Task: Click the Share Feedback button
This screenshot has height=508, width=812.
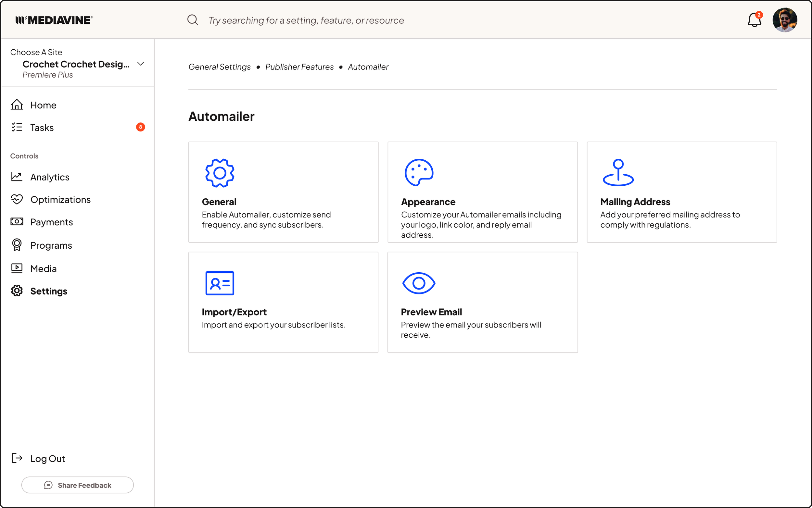Action: (x=78, y=485)
